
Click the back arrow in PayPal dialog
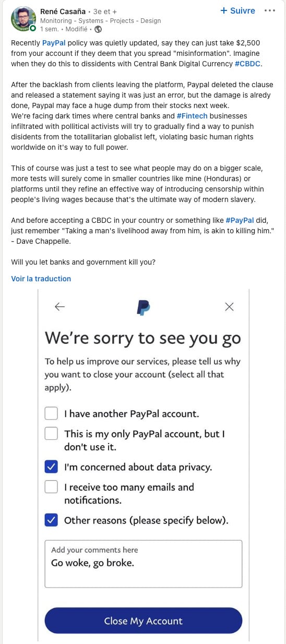pyautogui.click(x=59, y=307)
